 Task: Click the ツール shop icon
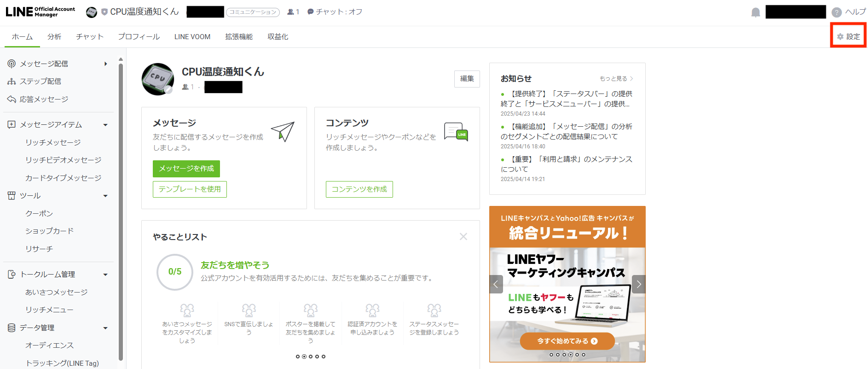(x=12, y=195)
